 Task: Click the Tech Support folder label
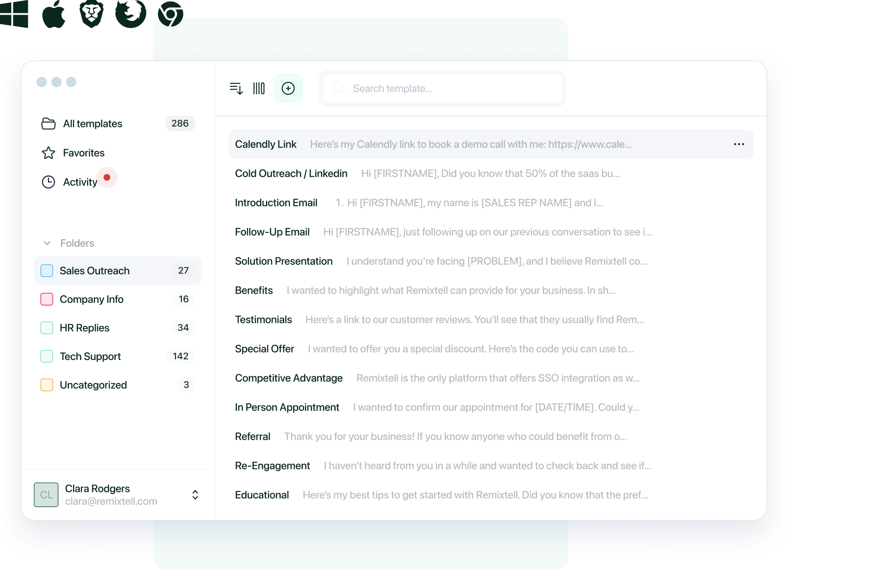click(89, 356)
